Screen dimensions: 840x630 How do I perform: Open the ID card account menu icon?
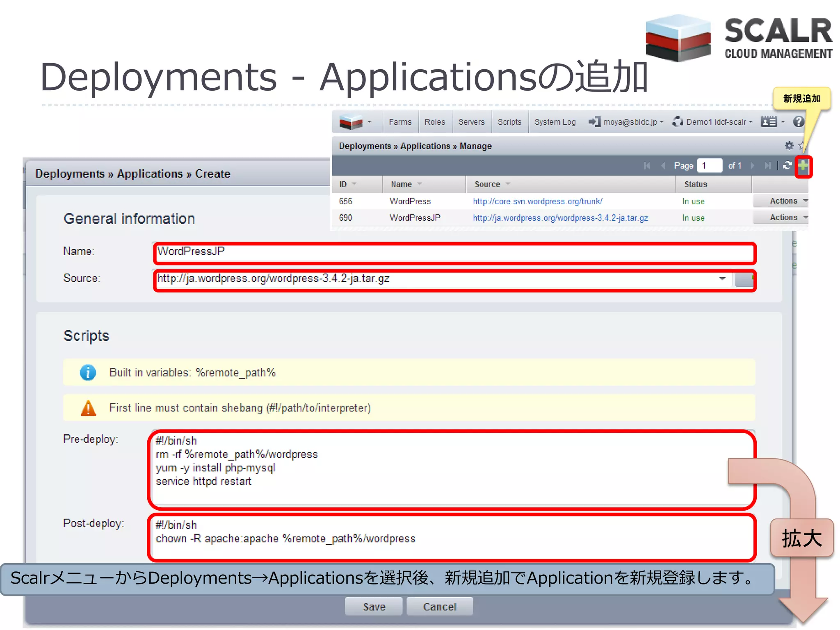coord(772,122)
